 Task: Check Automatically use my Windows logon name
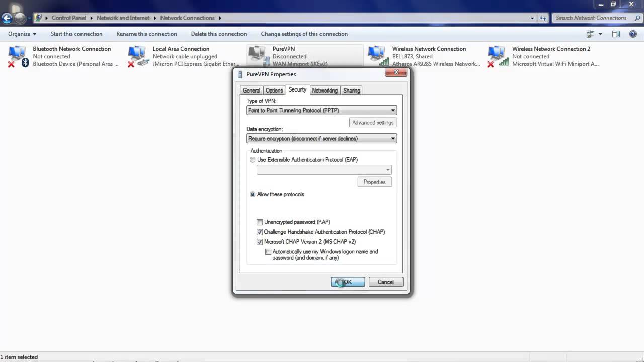click(x=268, y=252)
